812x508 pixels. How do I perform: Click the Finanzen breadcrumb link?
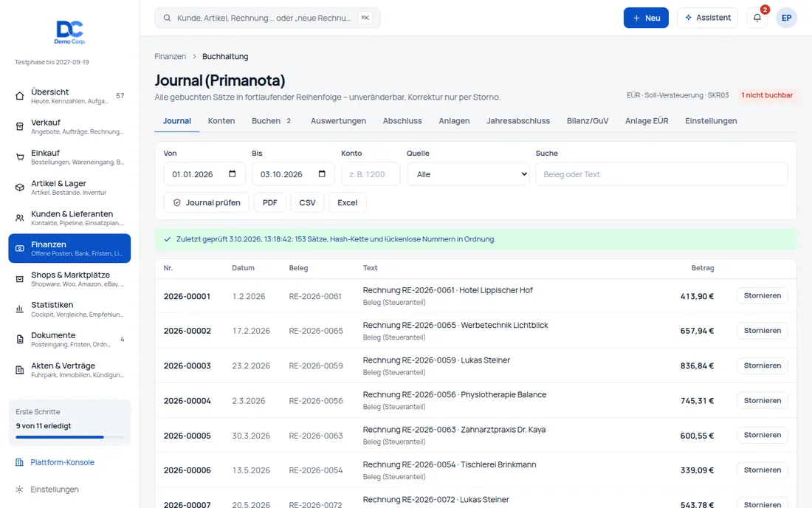click(x=170, y=56)
